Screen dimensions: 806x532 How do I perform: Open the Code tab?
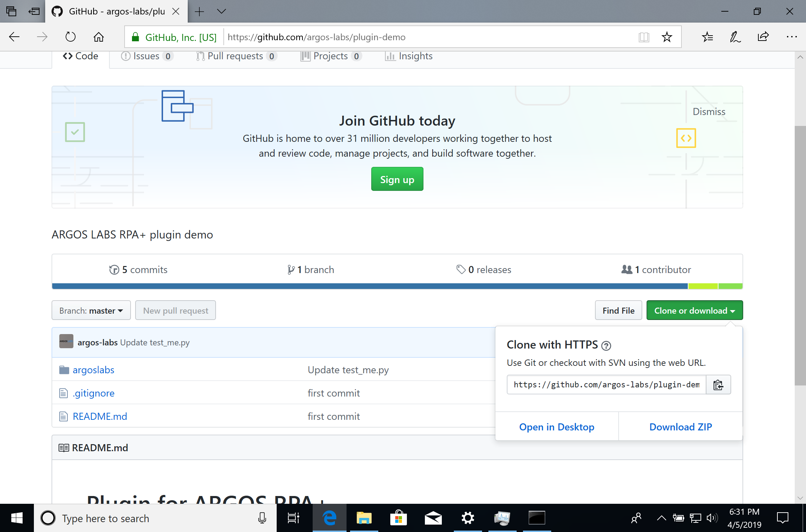pyautogui.click(x=81, y=56)
